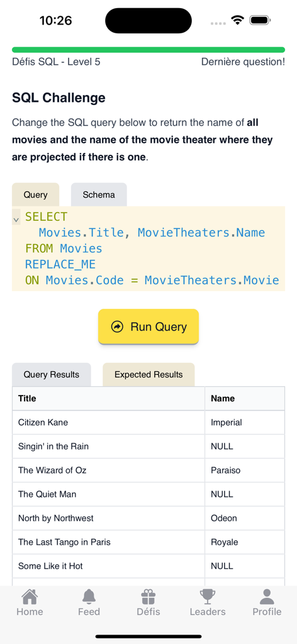Screen dimensions: 297x644
Task: Click REPLACE_ME in the query editor
Action: click(60, 265)
